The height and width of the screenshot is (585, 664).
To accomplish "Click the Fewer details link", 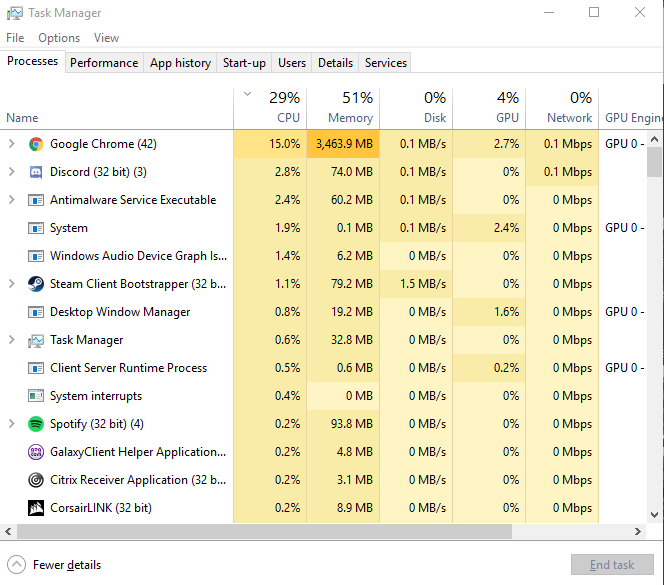I will tap(67, 565).
